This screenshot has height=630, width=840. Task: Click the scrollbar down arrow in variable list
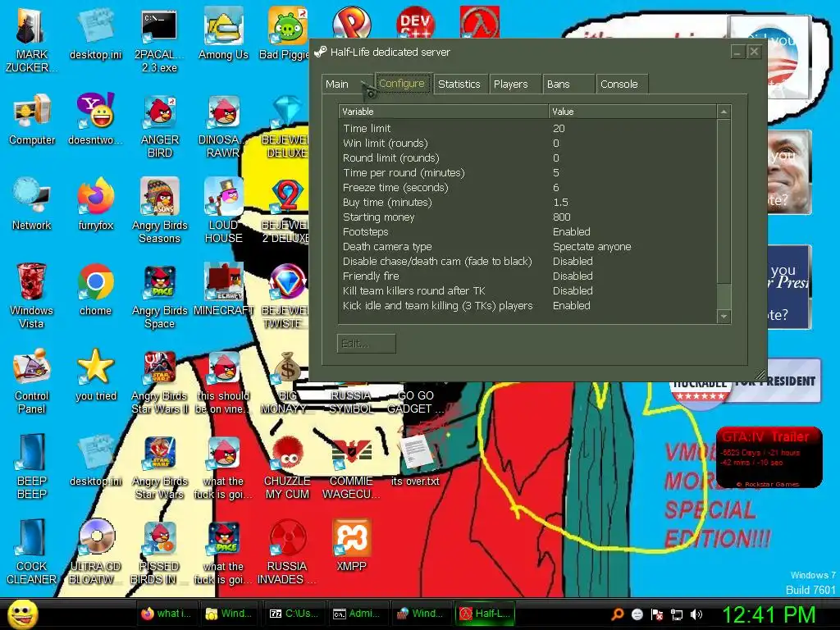coord(724,316)
